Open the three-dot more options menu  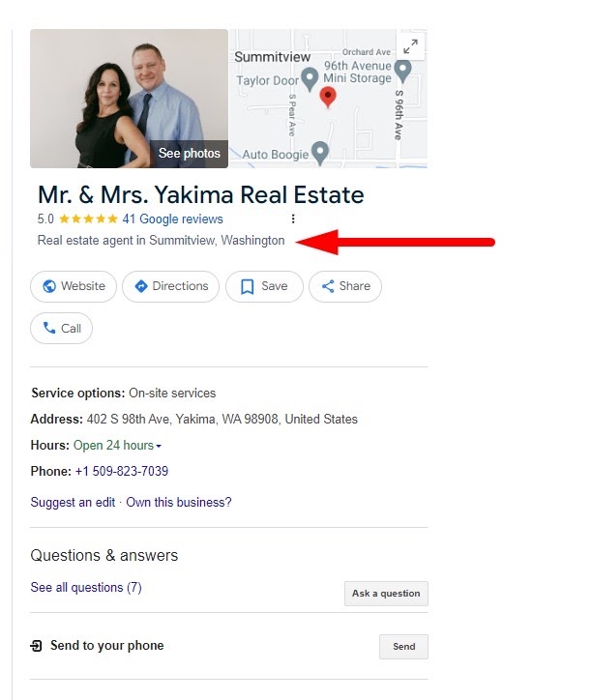pos(293,219)
